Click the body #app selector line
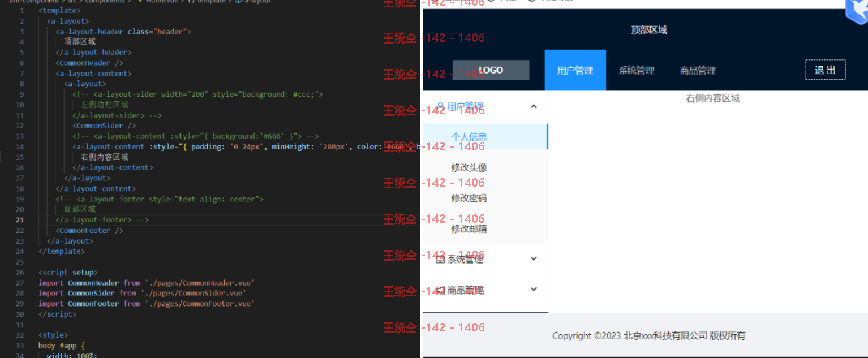The image size is (868, 358). [x=61, y=345]
